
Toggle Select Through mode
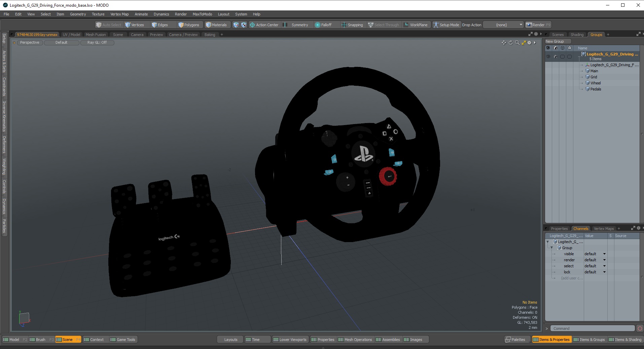[383, 25]
